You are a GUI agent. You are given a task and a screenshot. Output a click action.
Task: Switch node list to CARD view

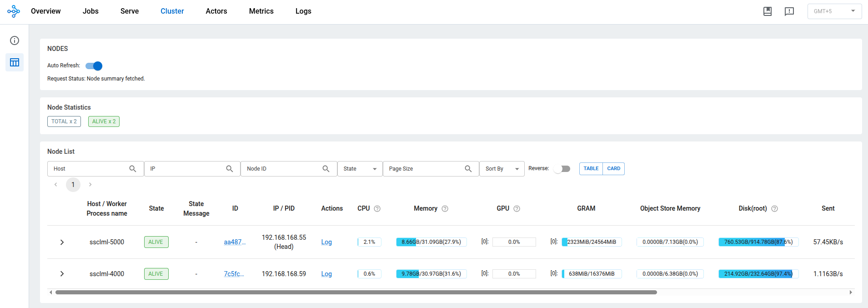[x=613, y=169]
